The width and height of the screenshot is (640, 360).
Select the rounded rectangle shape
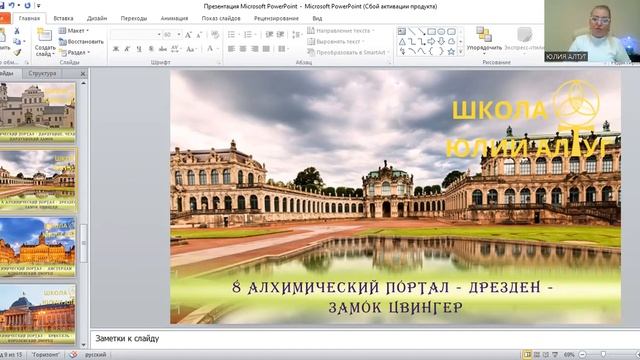coord(451,31)
